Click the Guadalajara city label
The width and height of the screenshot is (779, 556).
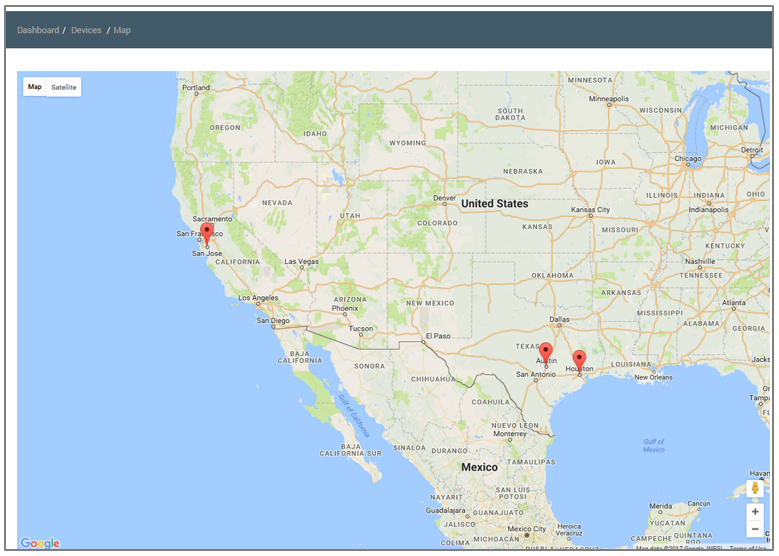tap(445, 510)
